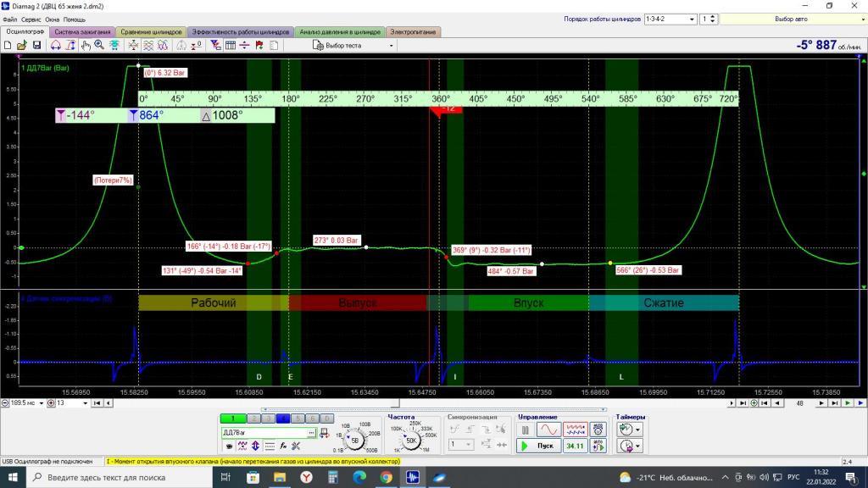
Task: Open the Помощь menu
Action: click(x=75, y=19)
